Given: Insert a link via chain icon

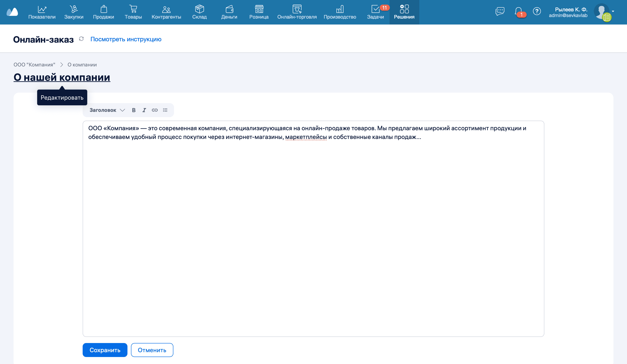Looking at the screenshot, I should pos(155,110).
